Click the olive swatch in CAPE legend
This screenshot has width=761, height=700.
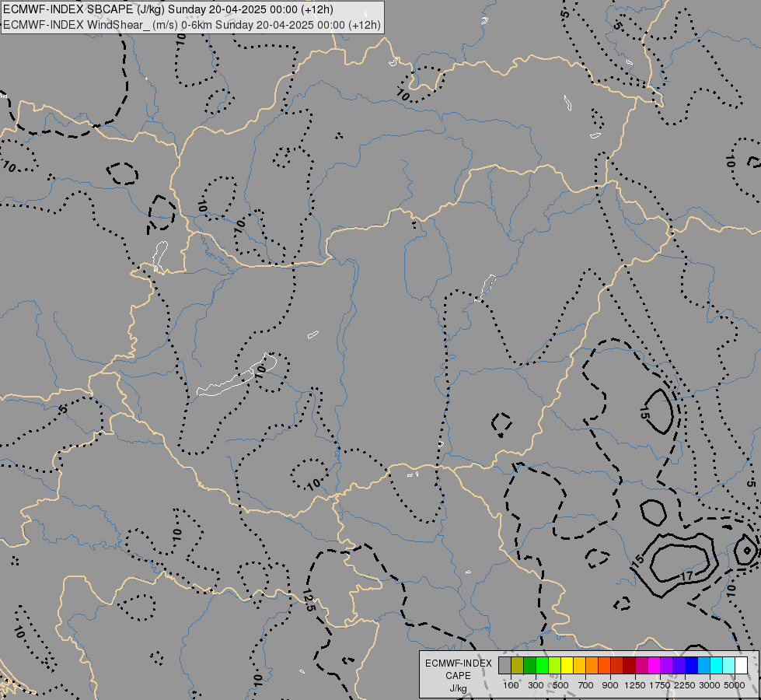tap(518, 665)
